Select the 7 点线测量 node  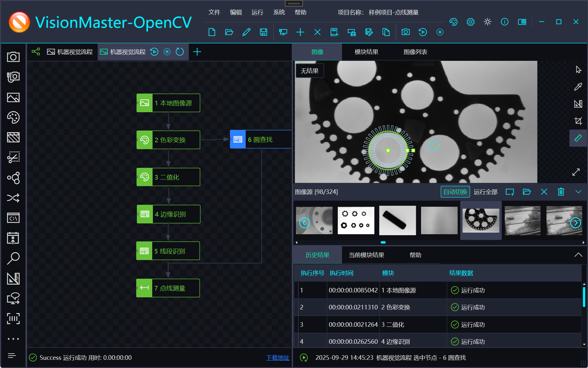coord(168,288)
